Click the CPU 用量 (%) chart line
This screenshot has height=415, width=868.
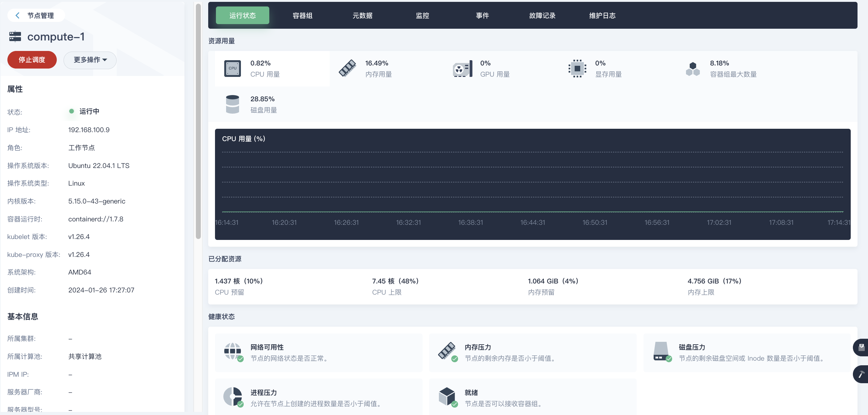click(532, 212)
